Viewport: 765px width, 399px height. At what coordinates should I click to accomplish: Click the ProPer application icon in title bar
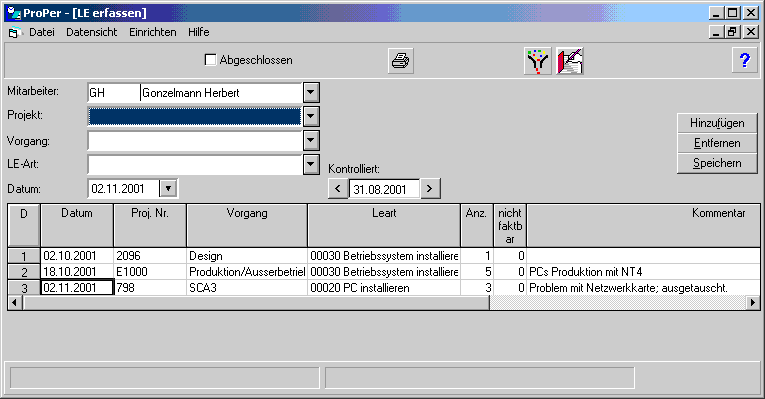[x=14, y=13]
